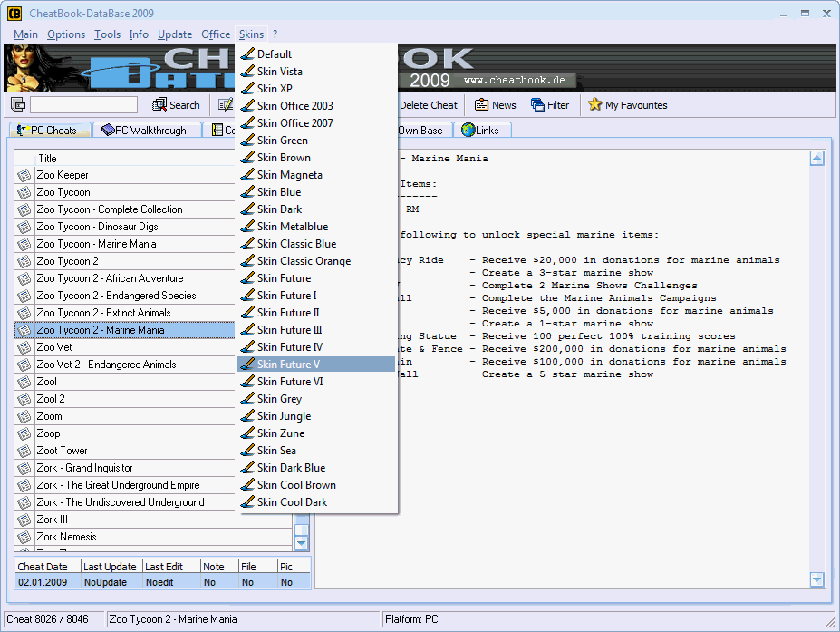The height and width of the screenshot is (632, 840).
Task: Click the Zoo Keeper row document icon
Action: coord(24,175)
